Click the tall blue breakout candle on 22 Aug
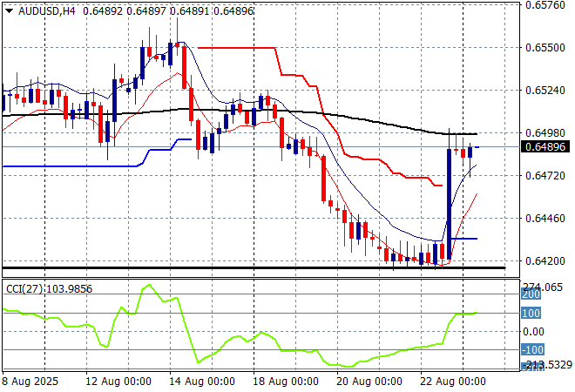This screenshot has height=392, width=575. tap(449, 200)
